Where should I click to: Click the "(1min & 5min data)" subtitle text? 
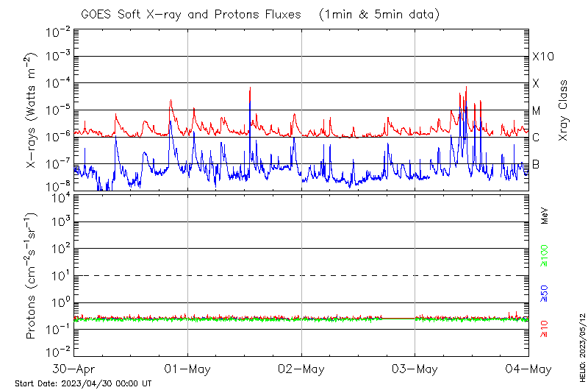coord(379,15)
